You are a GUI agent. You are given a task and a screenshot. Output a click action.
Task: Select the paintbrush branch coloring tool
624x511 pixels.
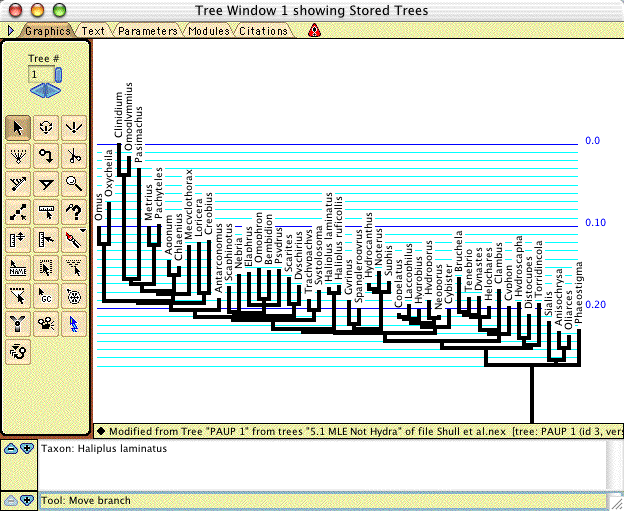[74, 240]
